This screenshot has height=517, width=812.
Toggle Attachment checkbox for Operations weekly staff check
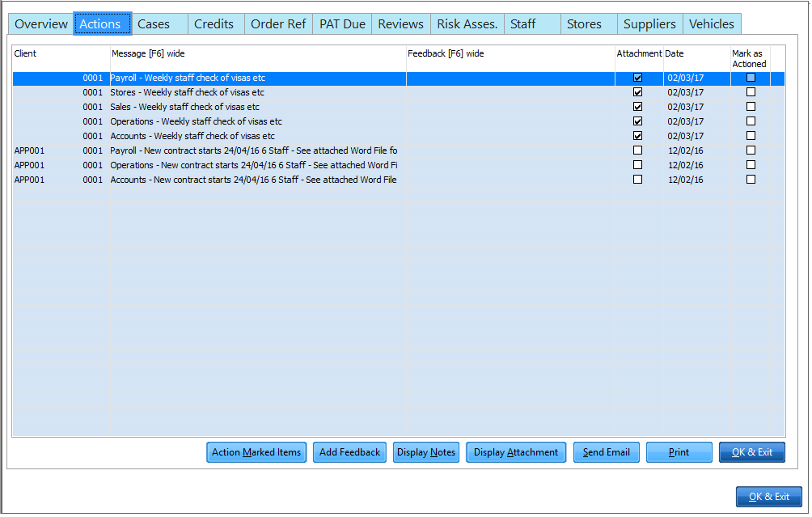click(x=637, y=121)
